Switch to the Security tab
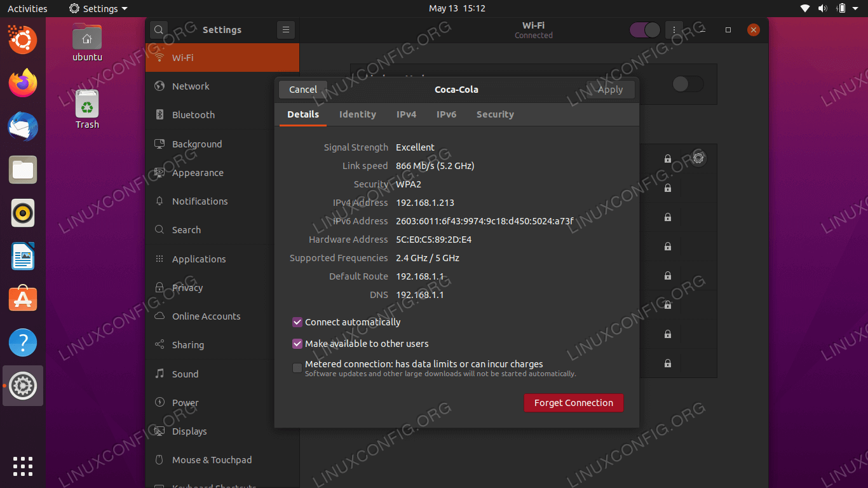 495,114
